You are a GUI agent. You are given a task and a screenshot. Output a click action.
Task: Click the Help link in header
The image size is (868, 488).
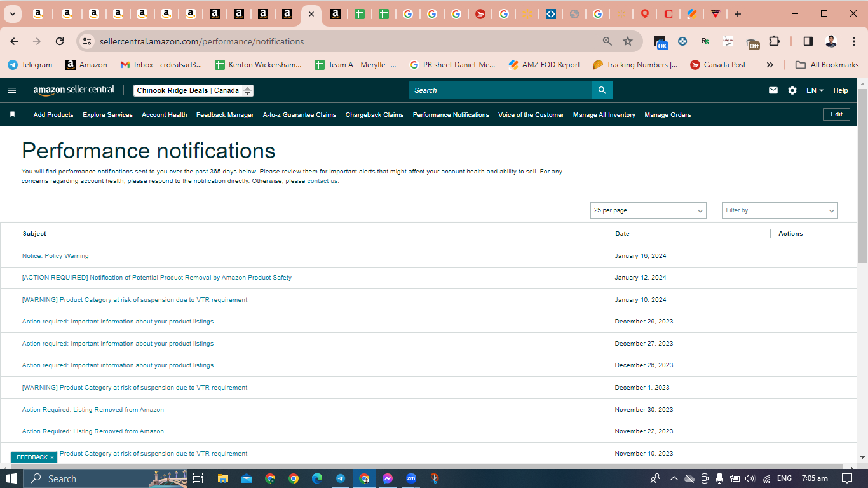(x=841, y=90)
